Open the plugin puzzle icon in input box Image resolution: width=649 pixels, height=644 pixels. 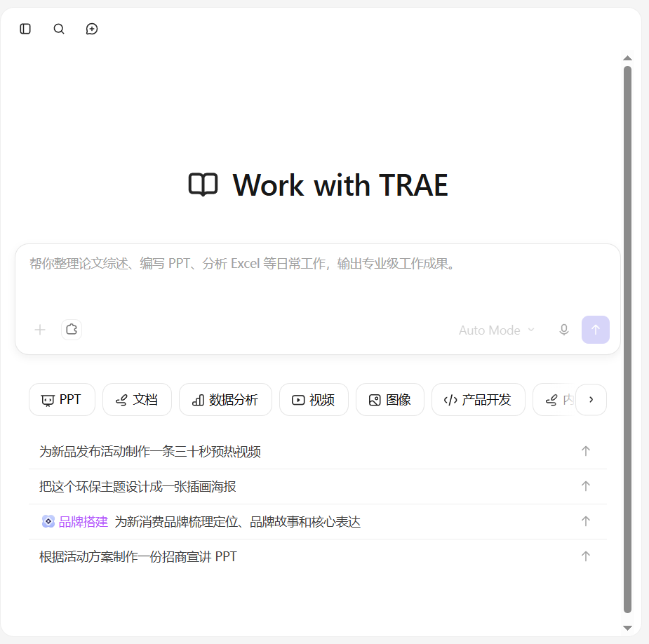(x=72, y=330)
